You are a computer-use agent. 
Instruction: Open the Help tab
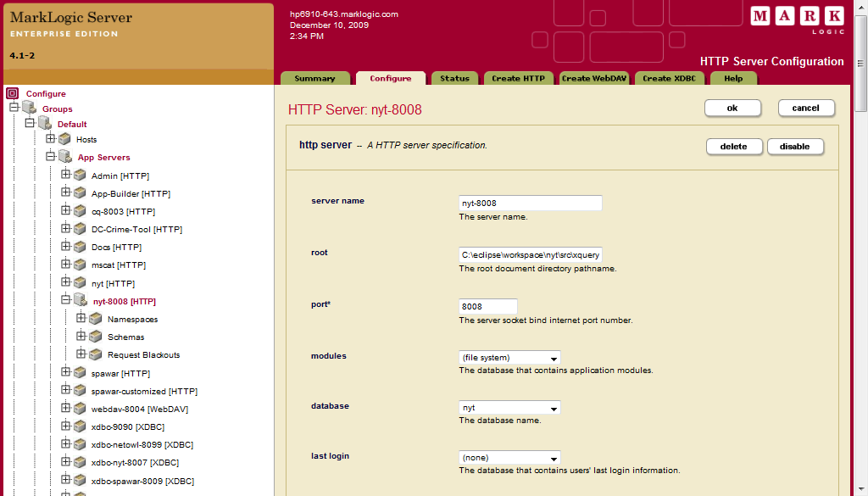click(x=733, y=78)
